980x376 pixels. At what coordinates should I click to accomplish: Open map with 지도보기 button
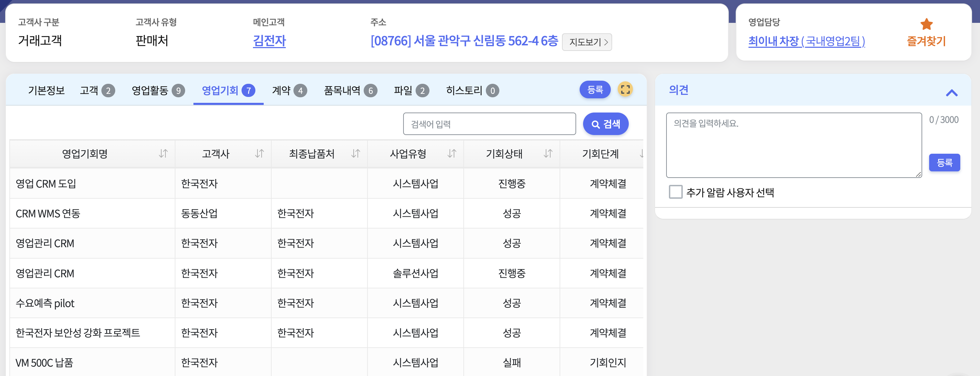click(x=587, y=42)
